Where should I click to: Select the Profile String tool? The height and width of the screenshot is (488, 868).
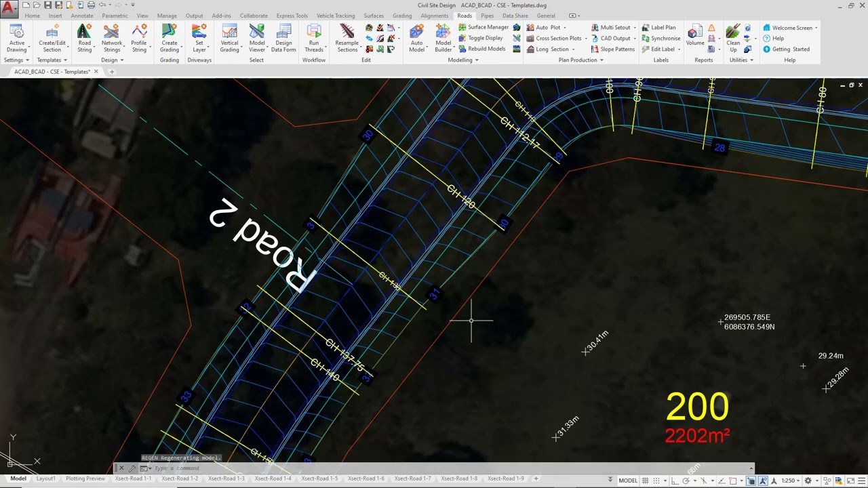[139, 38]
